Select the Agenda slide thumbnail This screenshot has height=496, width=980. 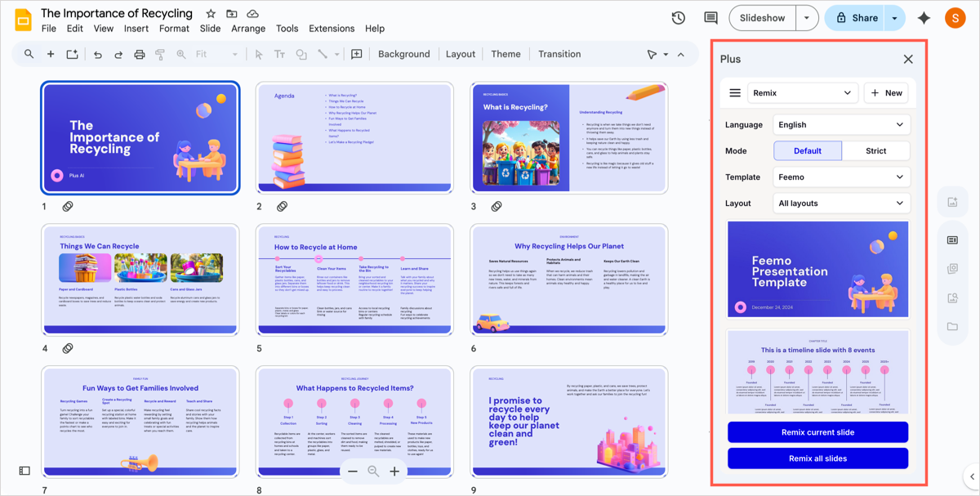tap(354, 137)
